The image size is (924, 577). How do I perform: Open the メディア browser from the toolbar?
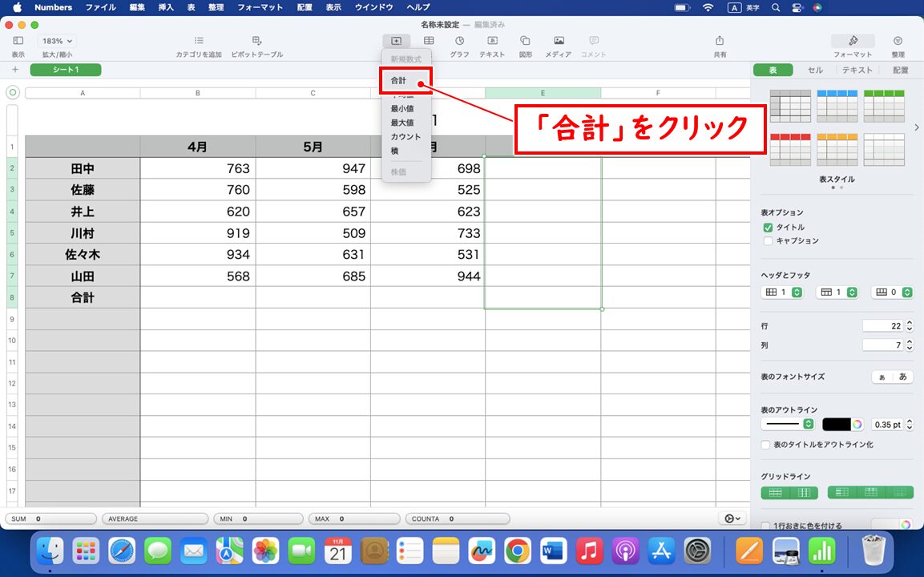click(558, 42)
